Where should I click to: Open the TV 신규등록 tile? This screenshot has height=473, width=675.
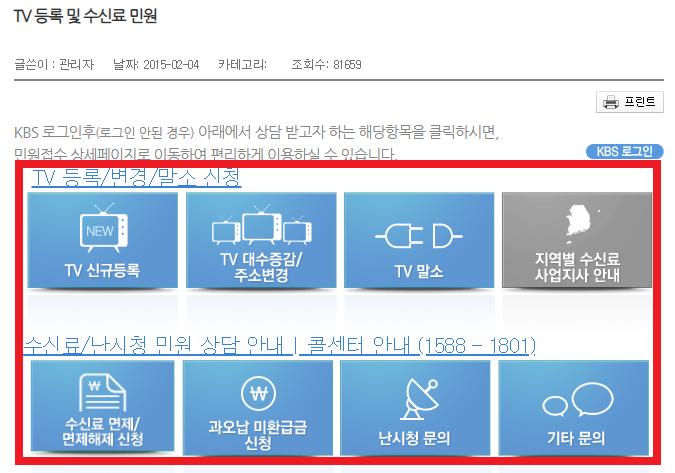coord(102,240)
